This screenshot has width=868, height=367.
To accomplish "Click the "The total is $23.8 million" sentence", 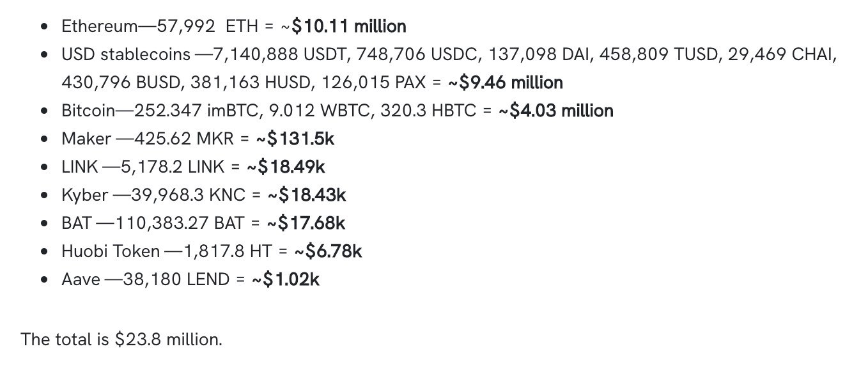I will 121,339.
